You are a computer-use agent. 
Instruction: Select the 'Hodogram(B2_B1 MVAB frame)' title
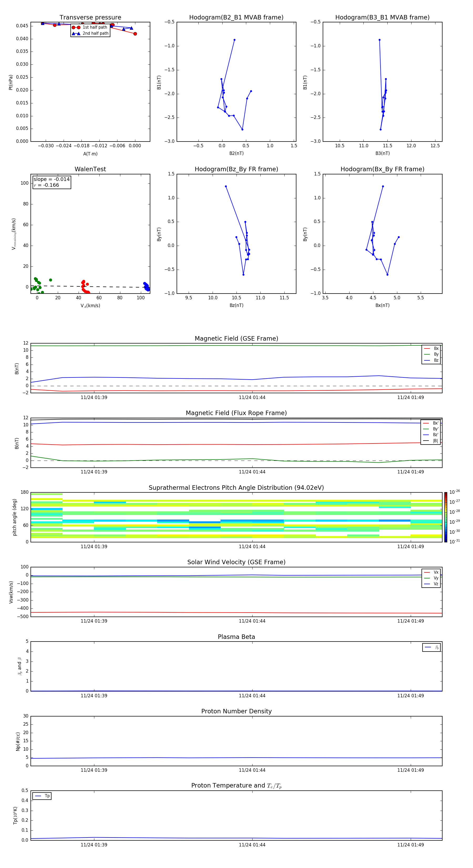tap(236, 18)
